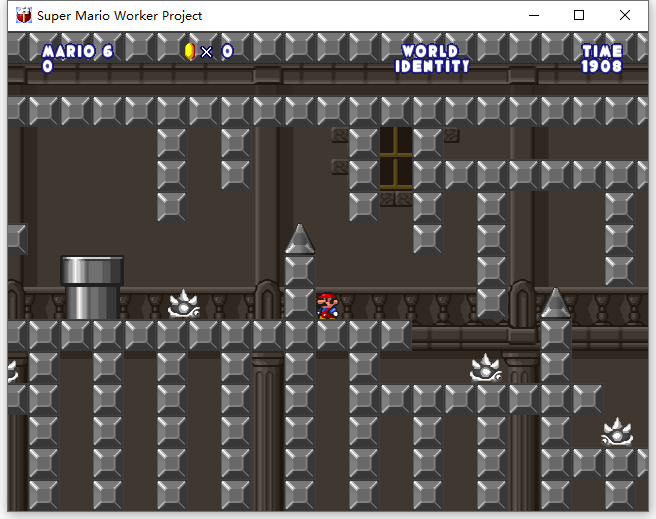The image size is (656, 519).
Task: Click the TIME 1908 counter
Action: tap(602, 59)
